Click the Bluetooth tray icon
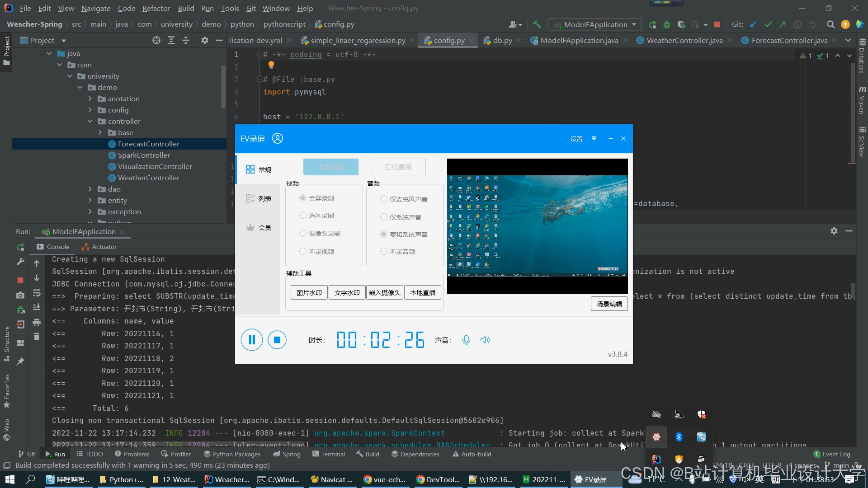 (679, 436)
